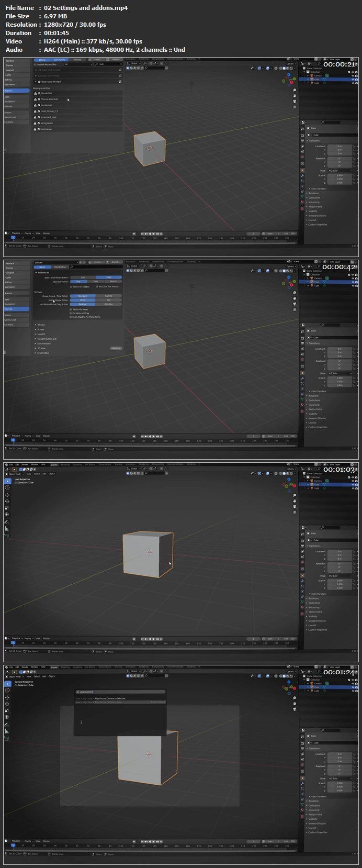In 00:00:42 frame, click the pan view hand icon

(295, 298)
